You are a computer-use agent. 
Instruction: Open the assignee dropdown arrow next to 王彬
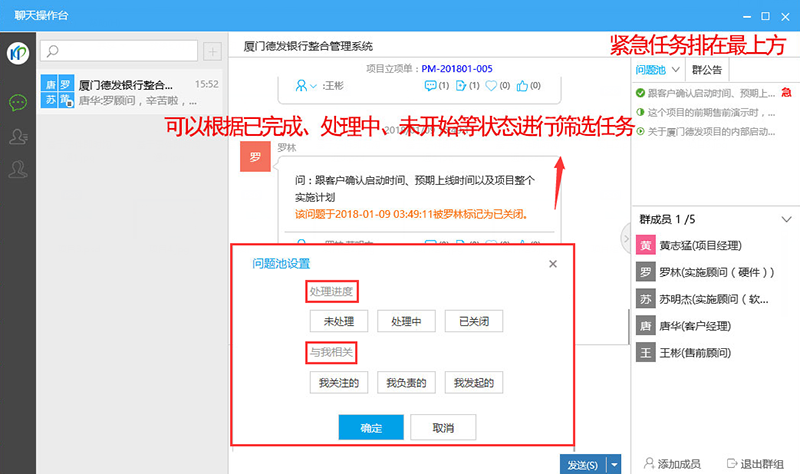pos(313,86)
